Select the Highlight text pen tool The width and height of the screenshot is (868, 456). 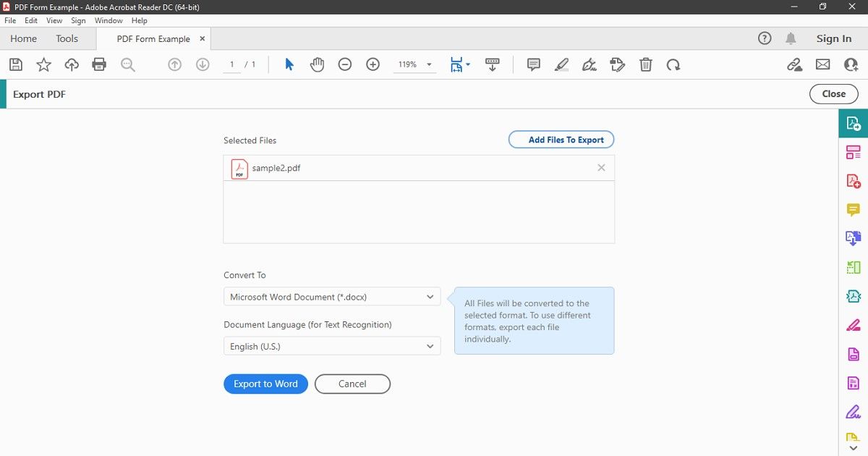[561, 64]
